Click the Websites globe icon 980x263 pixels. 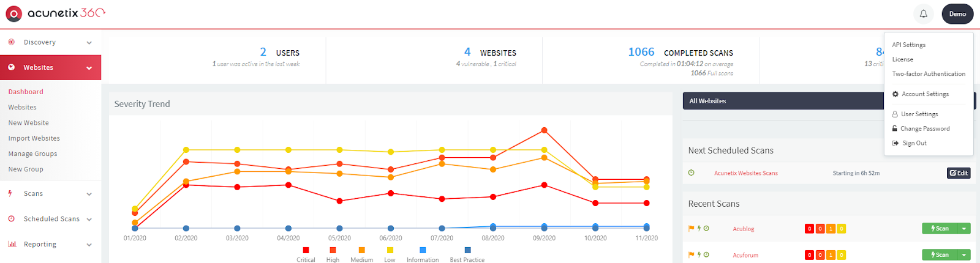tap(11, 67)
